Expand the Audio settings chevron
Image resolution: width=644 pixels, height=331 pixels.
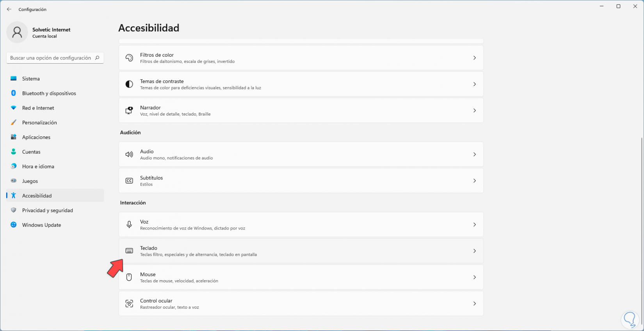(x=474, y=154)
